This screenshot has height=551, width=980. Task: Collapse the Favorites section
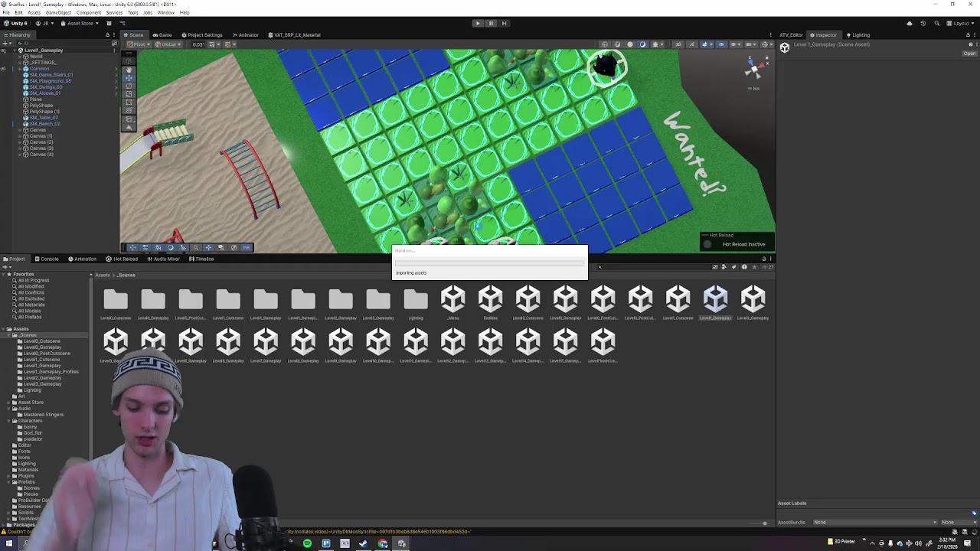[4, 274]
